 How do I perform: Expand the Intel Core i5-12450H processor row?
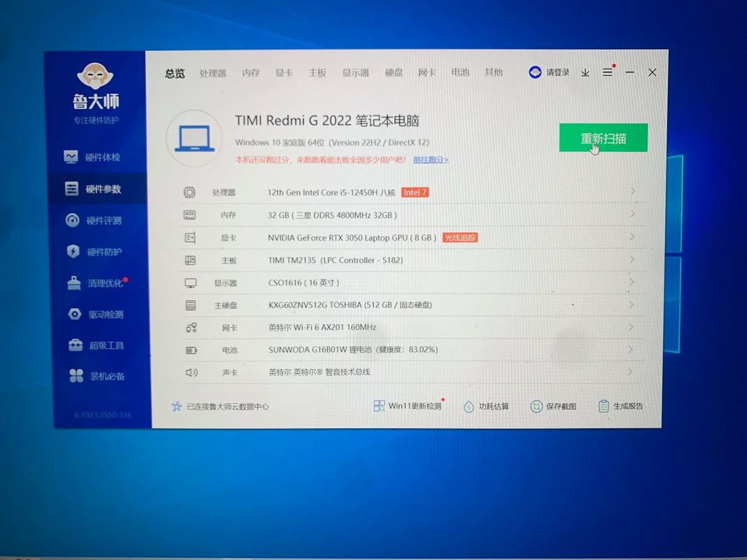point(632,191)
